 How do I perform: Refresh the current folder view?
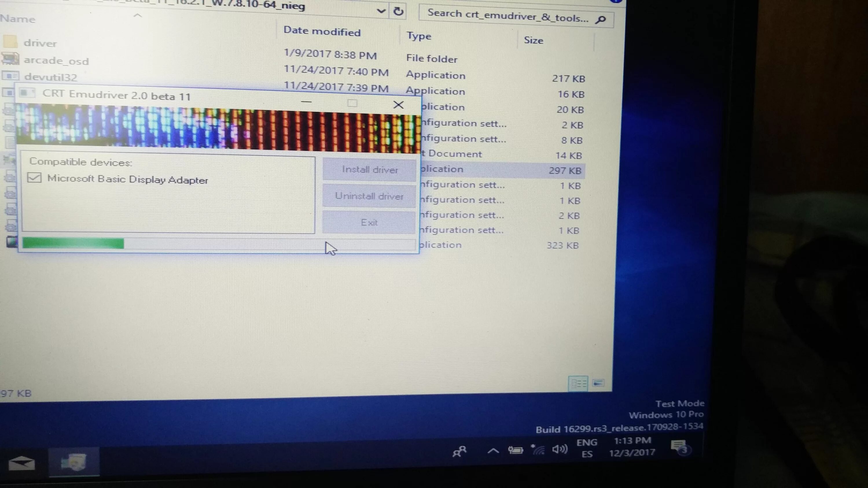(398, 11)
